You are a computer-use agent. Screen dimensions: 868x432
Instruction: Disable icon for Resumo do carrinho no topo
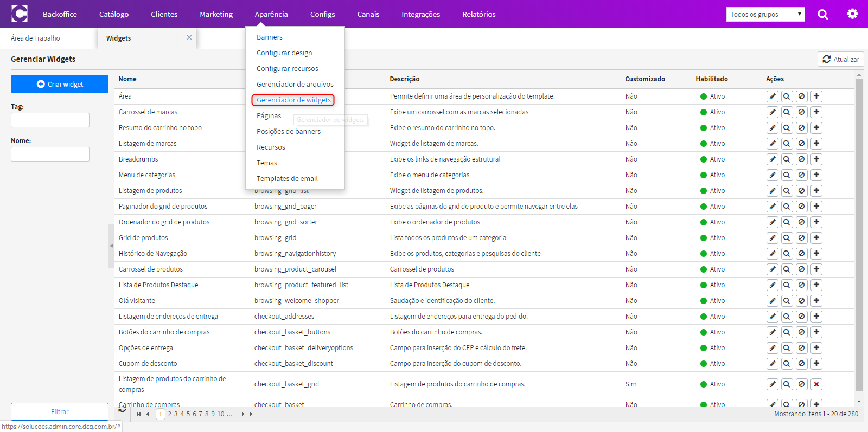[x=801, y=128]
